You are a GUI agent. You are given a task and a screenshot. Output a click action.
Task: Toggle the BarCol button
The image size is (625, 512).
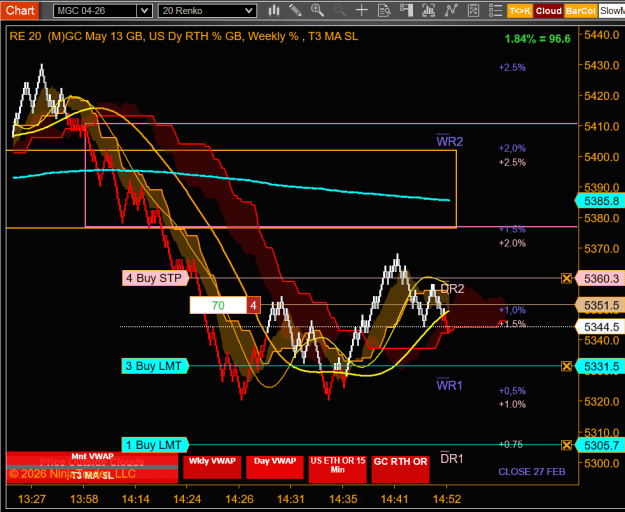coord(580,11)
